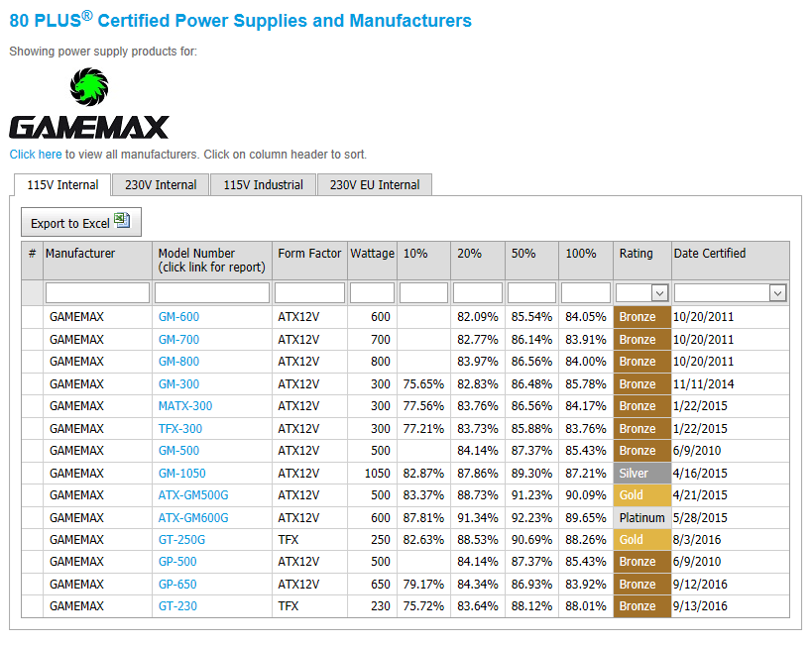The width and height of the screenshot is (812, 645).
Task: Click the date 11/11/2014 for GM-300
Action: tap(703, 384)
